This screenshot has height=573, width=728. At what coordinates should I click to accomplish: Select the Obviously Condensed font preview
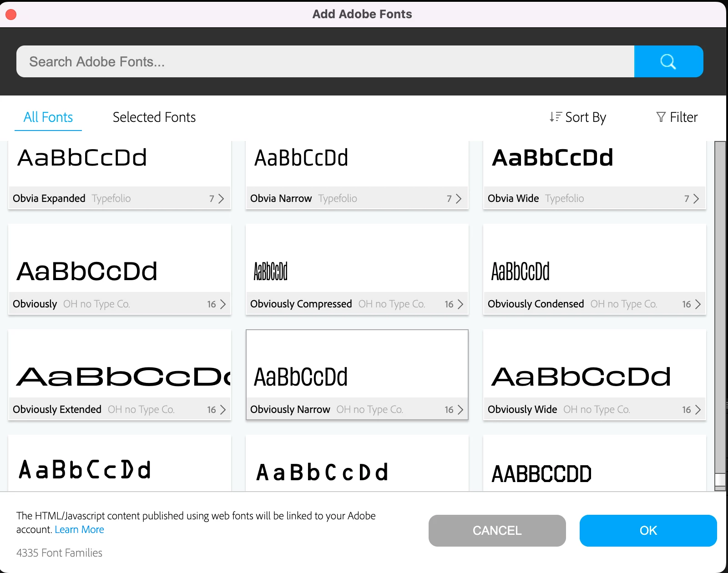tap(595, 258)
